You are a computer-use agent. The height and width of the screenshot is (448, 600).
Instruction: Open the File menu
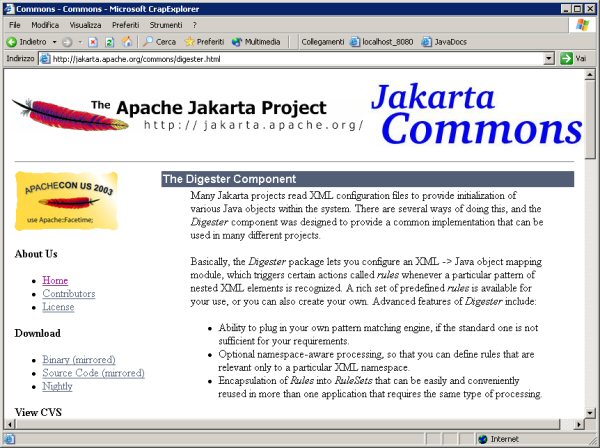[15, 25]
